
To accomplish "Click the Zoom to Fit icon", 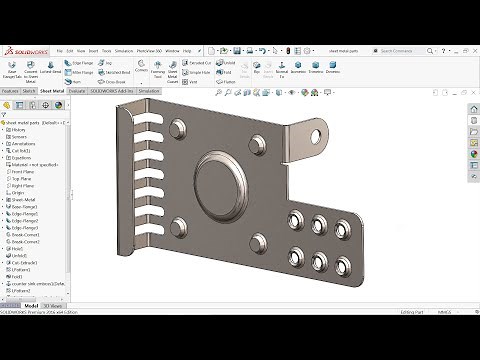I will click(219, 93).
